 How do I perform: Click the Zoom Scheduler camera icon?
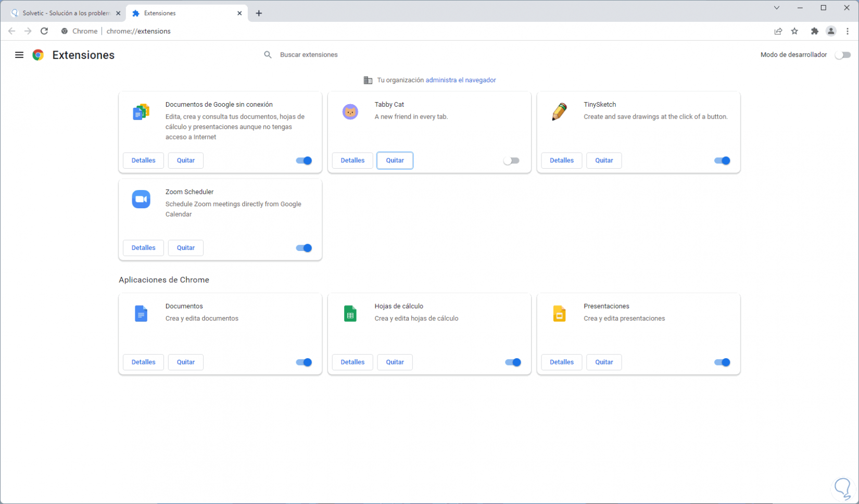point(141,199)
